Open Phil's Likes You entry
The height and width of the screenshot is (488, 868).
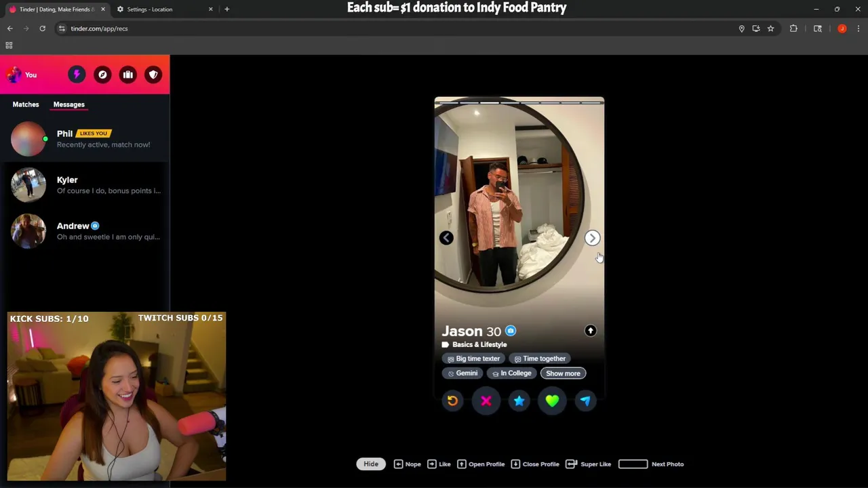click(x=85, y=139)
